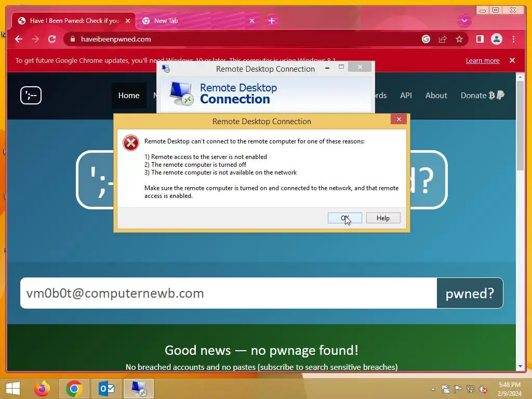532x399 pixels.
Task: Open the API menu item
Action: tap(406, 96)
